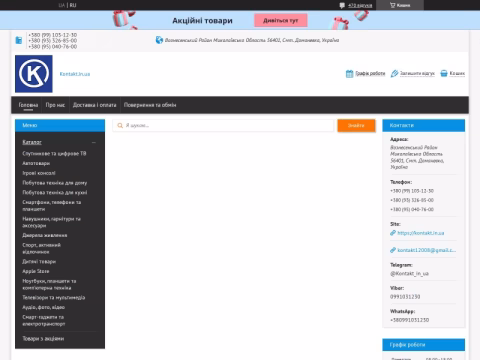This screenshot has width=480, height=360.
Task: Click the WhatsApp number +380991031230
Action: [x=409, y=320]
